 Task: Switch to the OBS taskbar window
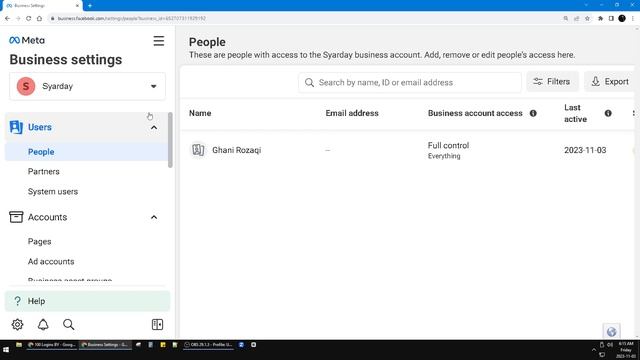tap(208, 345)
